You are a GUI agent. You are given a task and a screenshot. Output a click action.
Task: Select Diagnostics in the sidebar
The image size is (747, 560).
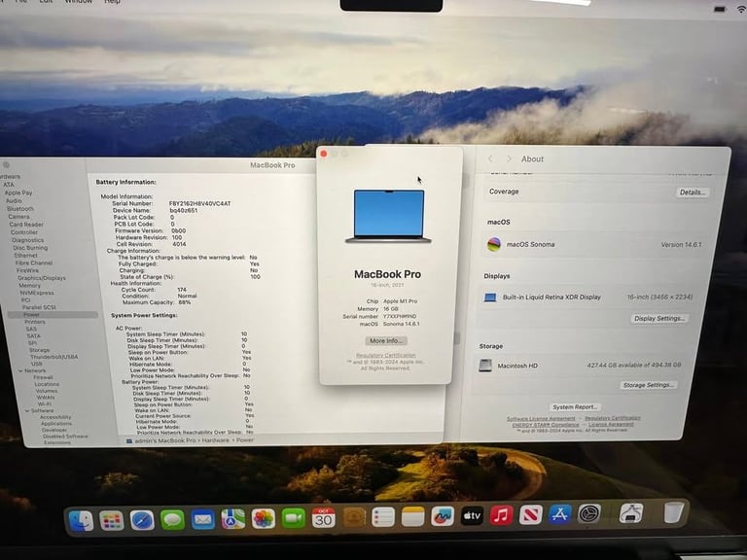(27, 240)
